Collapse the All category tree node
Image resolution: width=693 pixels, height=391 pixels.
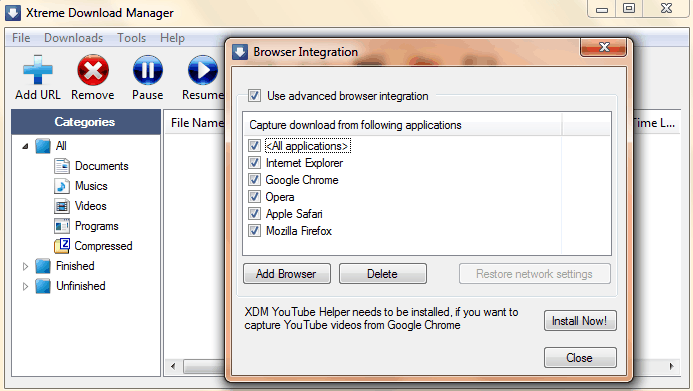pos(25,146)
